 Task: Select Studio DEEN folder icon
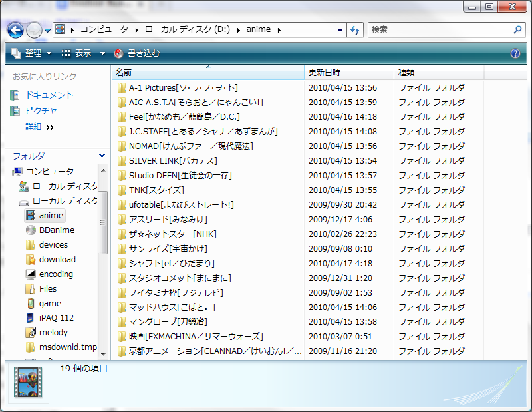pyautogui.click(x=122, y=176)
